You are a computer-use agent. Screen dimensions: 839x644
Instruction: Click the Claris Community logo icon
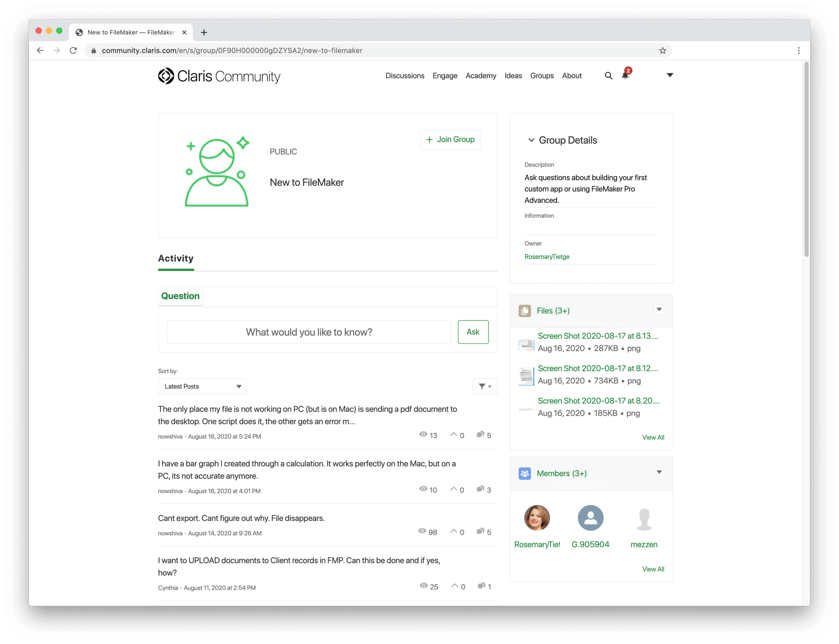tap(165, 76)
